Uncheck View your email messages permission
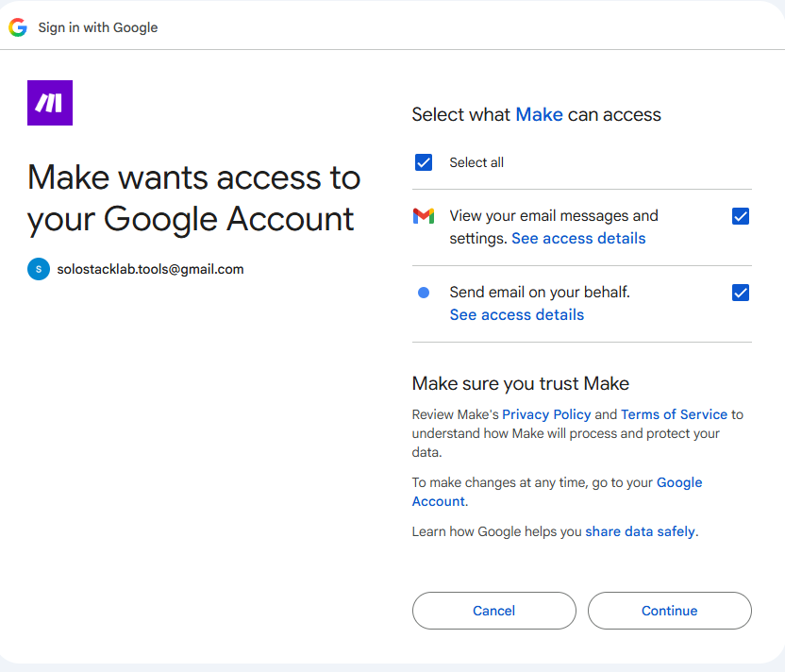This screenshot has width=785, height=672. click(x=741, y=216)
